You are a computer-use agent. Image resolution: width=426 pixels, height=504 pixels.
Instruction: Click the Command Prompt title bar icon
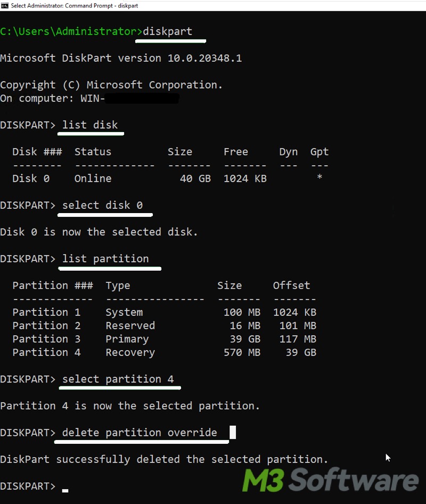(4, 5)
